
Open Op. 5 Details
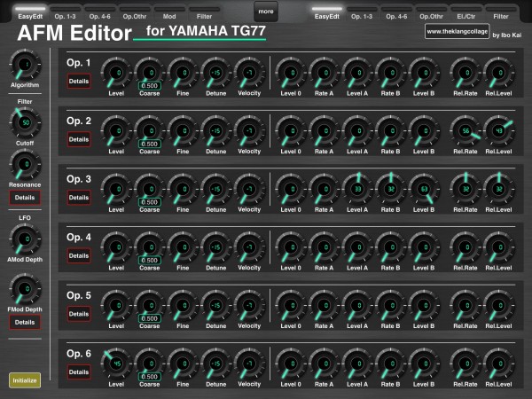point(79,314)
